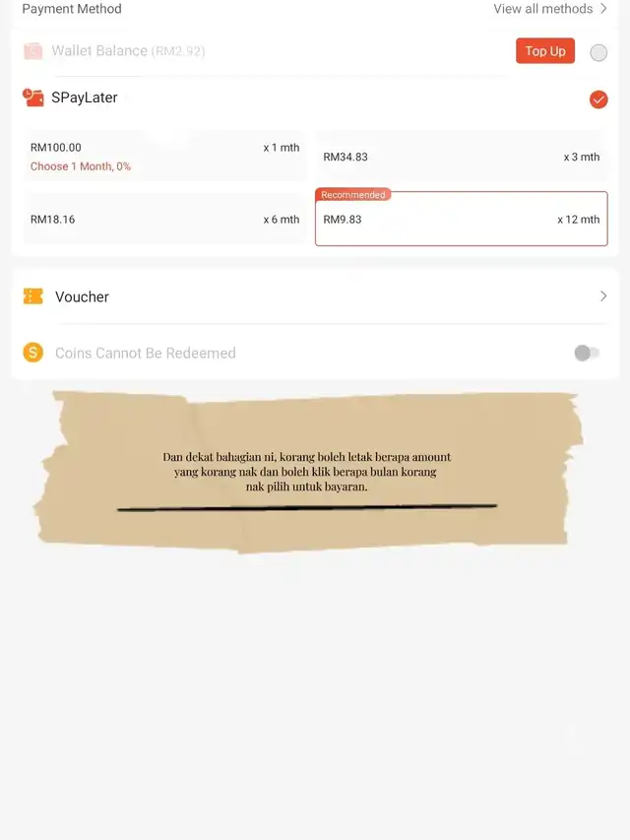Click the Recommended badge label
This screenshot has width=630, height=840.
coord(353,194)
